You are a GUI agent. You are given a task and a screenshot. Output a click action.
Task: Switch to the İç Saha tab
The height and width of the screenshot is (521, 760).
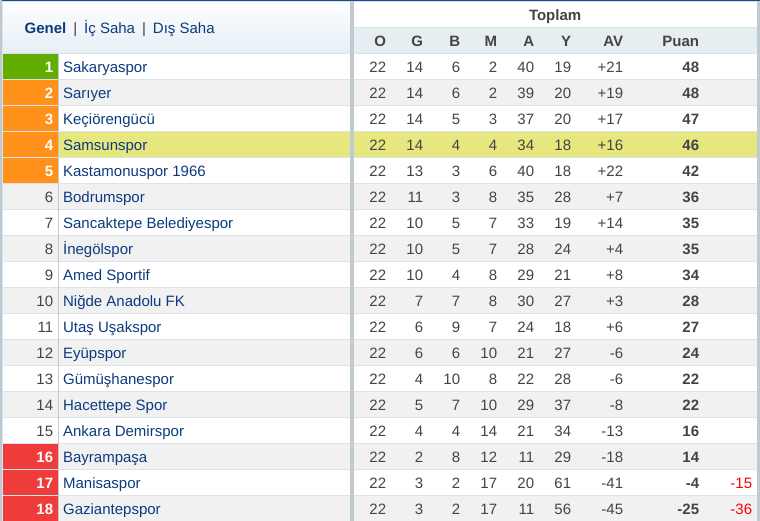[x=109, y=28]
